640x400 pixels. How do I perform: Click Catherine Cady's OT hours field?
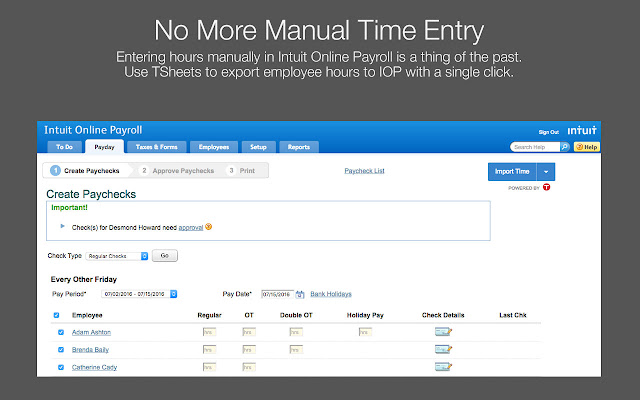coord(249,367)
